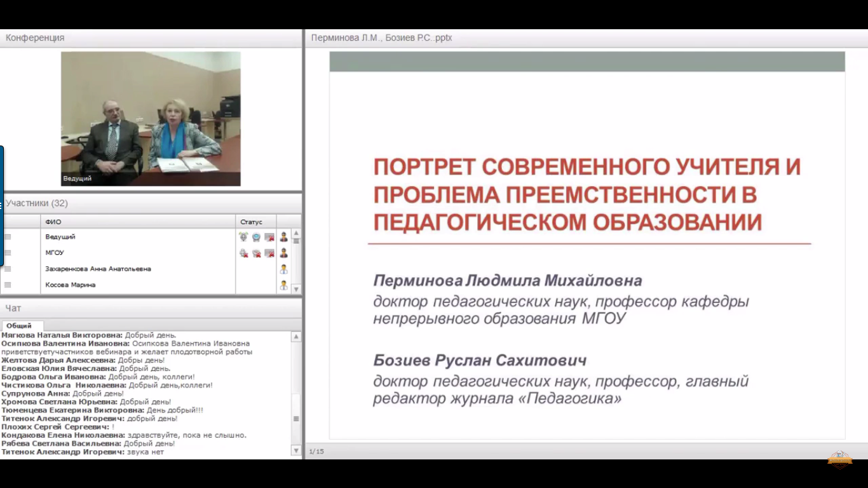Image resolution: width=868 pixels, height=488 pixels.
Task: Click user avatar icon beside Косова Марина
Action: 283,285
